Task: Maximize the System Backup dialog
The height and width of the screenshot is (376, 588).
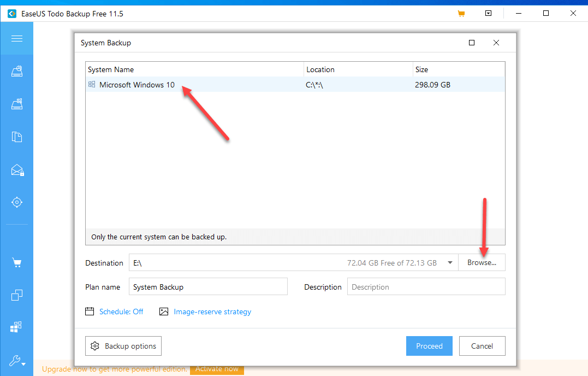Action: click(472, 43)
